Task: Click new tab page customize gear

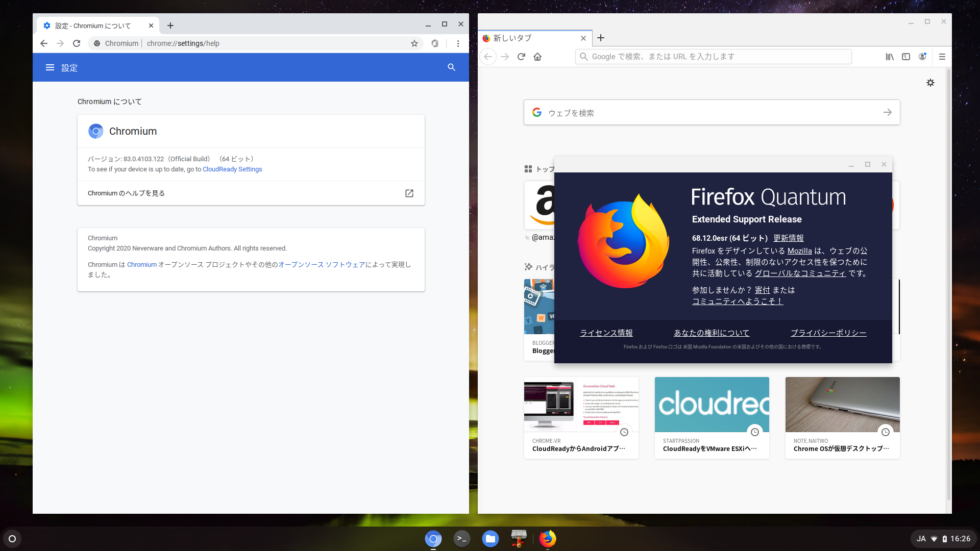Action: tap(930, 83)
